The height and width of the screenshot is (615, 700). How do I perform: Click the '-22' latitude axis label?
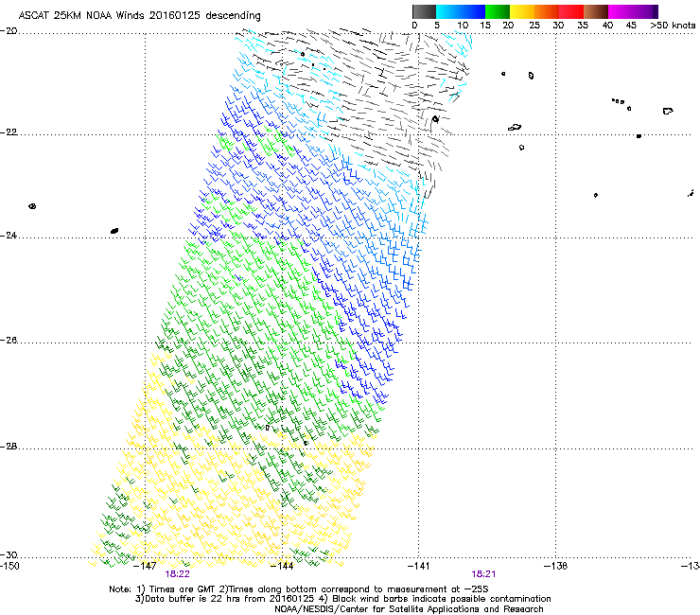point(9,132)
